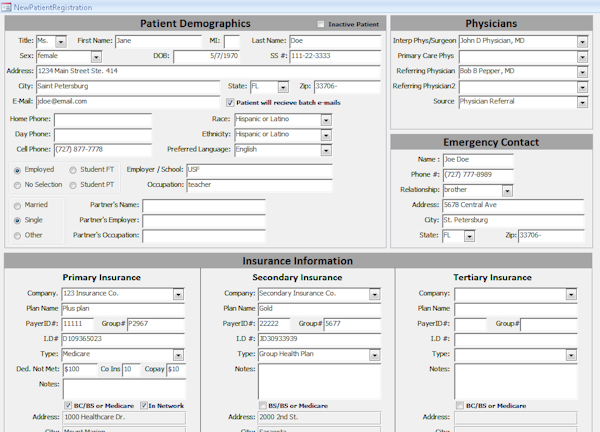Click the NewPatientRegistration tab title
The image size is (600, 432).
pyautogui.click(x=53, y=7)
